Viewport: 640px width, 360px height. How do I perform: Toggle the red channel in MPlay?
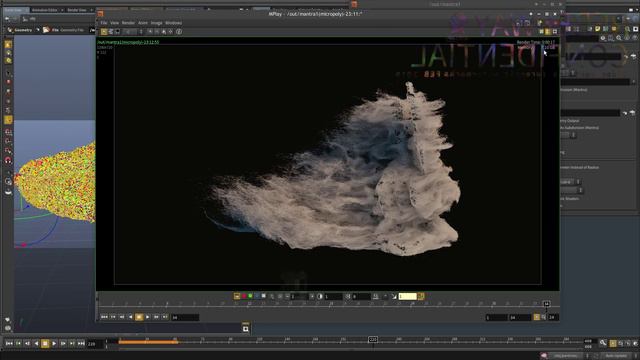click(x=244, y=296)
